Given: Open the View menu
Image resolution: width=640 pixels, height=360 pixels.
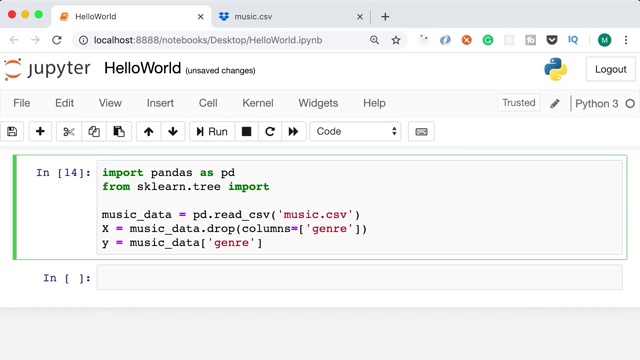Looking at the screenshot, I should (x=110, y=103).
